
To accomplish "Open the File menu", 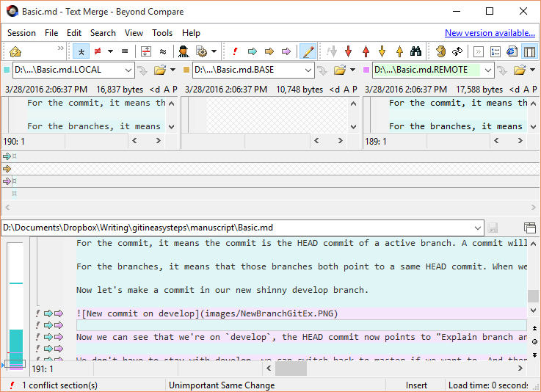I will 51,33.
